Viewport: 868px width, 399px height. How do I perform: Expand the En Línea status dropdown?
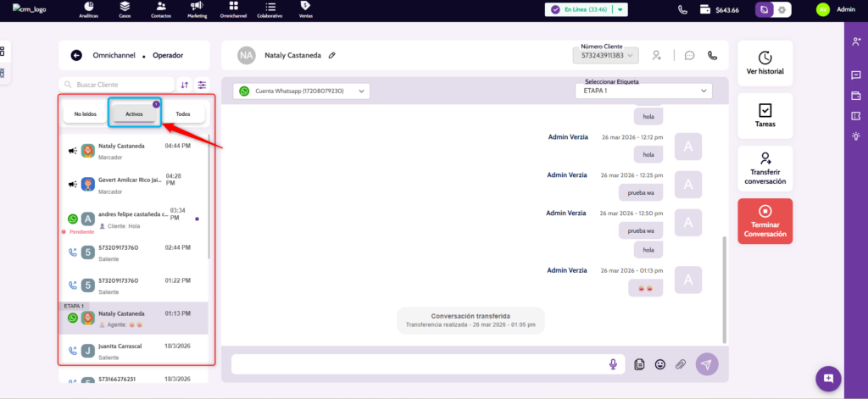pos(621,9)
